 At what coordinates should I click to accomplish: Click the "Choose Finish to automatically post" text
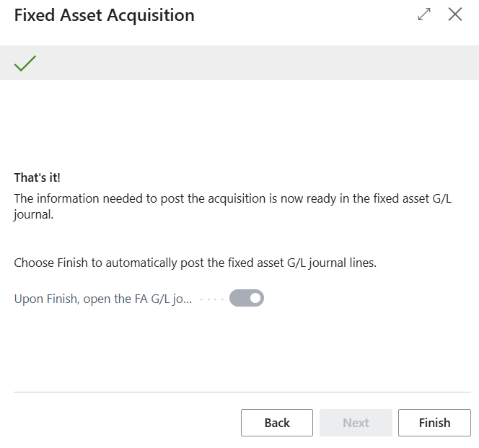(x=195, y=263)
